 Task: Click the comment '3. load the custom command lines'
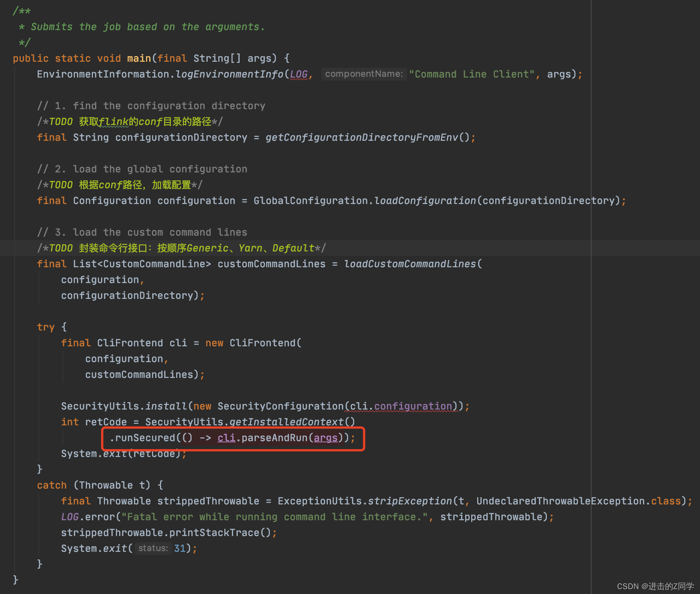142,232
